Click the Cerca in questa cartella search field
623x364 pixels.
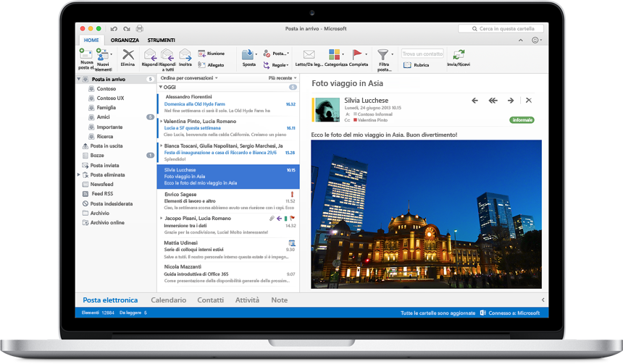tap(507, 29)
